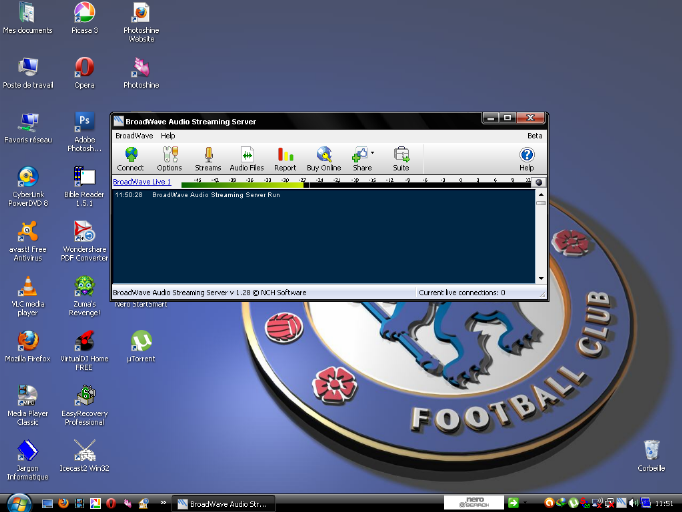This screenshot has width=682, height=512.
Task: Click the round button beside level meter
Action: [540, 183]
